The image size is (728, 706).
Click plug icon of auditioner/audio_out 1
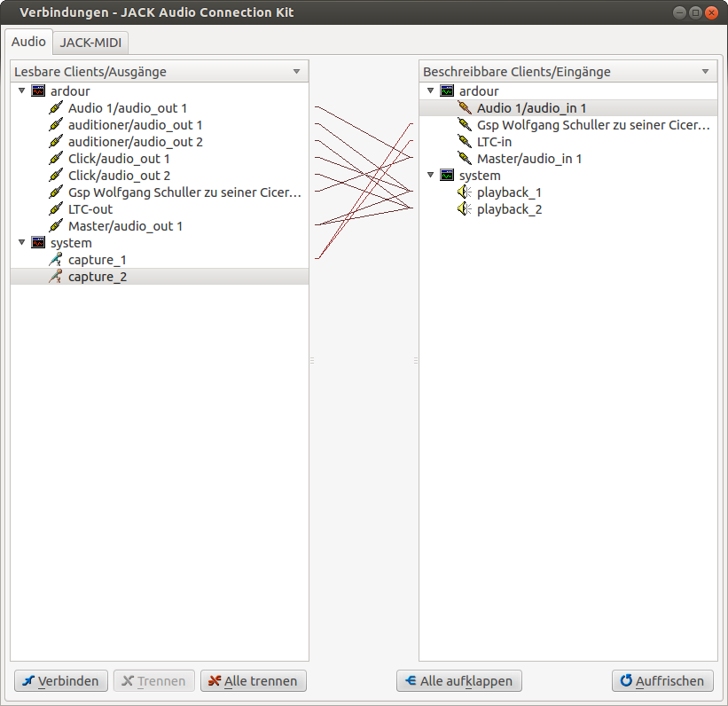56,124
